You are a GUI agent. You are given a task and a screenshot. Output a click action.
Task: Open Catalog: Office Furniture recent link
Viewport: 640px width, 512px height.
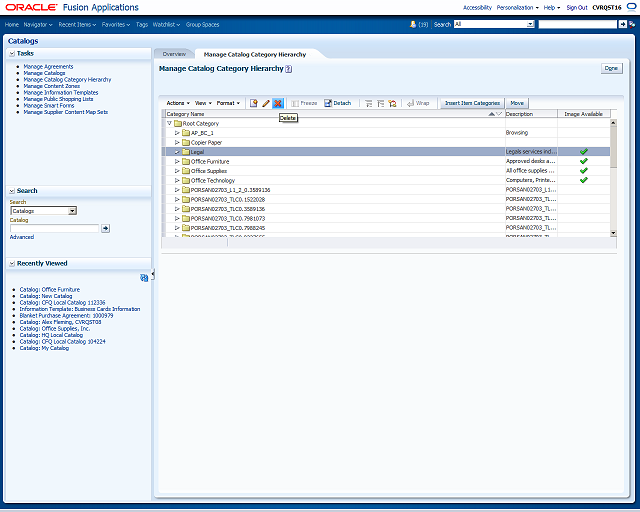(50, 289)
